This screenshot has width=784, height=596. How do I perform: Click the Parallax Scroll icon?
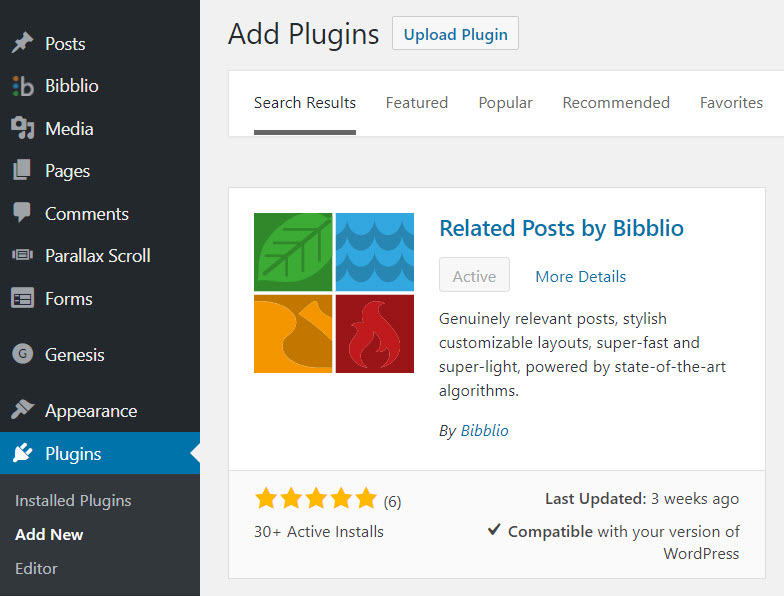point(22,255)
